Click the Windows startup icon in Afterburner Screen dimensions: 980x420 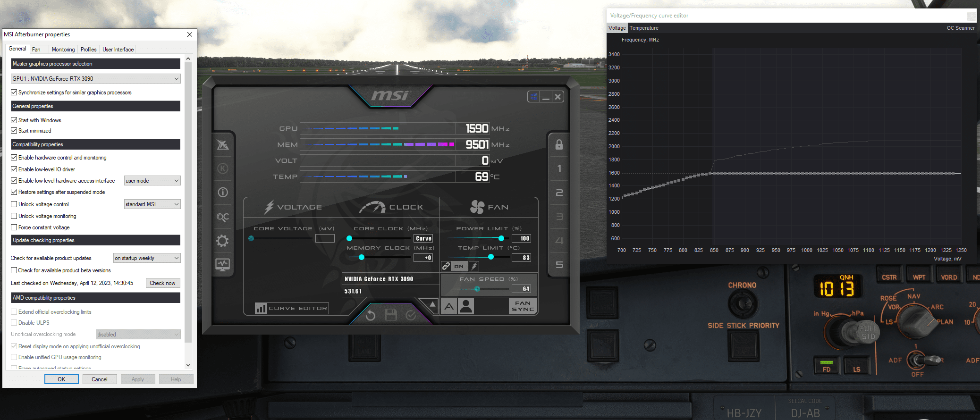click(x=533, y=97)
